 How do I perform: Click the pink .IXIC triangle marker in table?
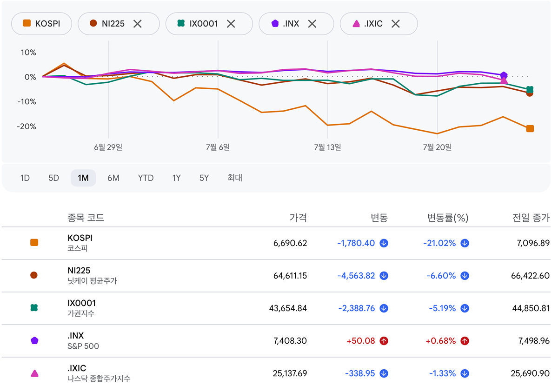click(34, 373)
